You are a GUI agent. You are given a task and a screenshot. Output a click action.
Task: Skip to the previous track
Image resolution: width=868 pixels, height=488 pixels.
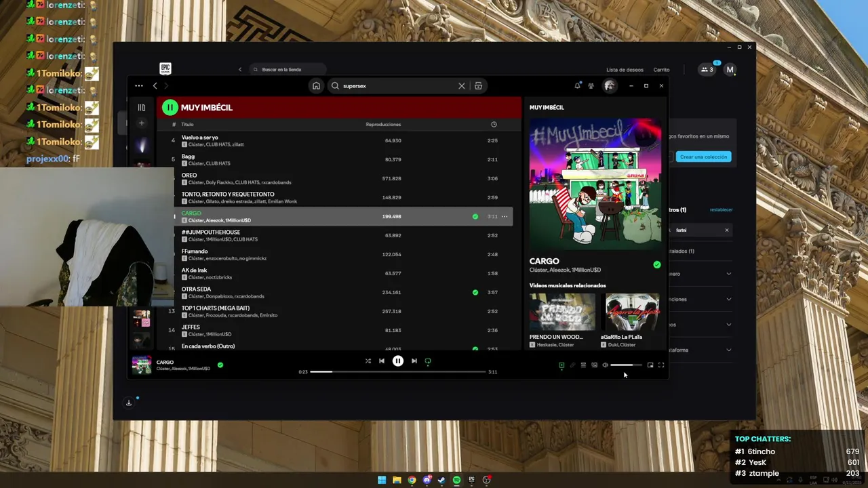pyautogui.click(x=382, y=361)
